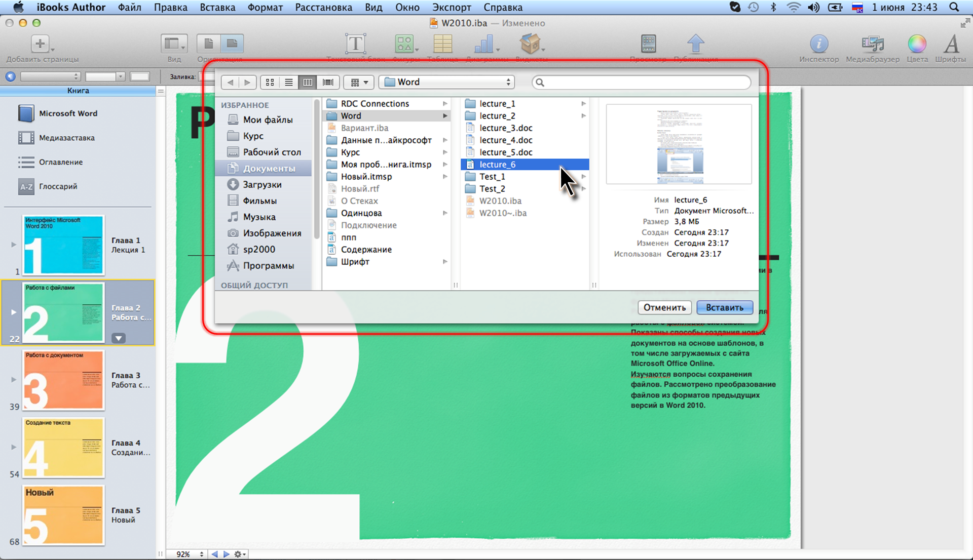Open the Word folder location popup
Image resolution: width=973 pixels, height=560 pixels.
pyautogui.click(x=446, y=82)
